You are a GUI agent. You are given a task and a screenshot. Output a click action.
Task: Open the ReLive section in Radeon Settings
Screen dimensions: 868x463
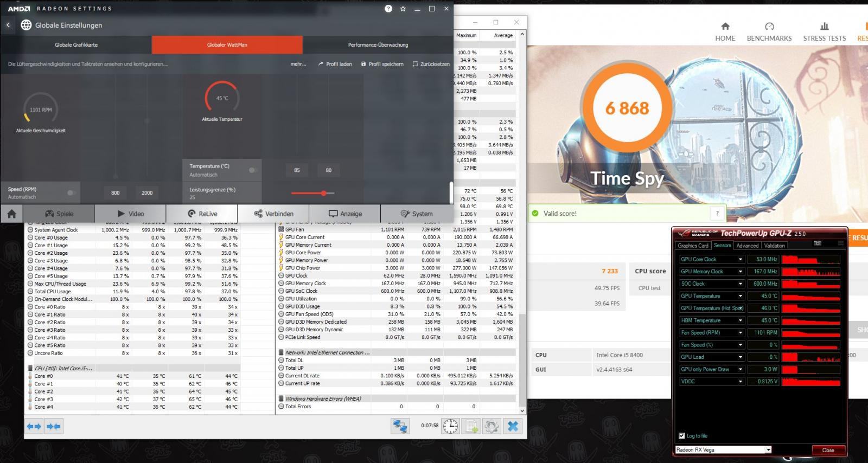point(202,214)
